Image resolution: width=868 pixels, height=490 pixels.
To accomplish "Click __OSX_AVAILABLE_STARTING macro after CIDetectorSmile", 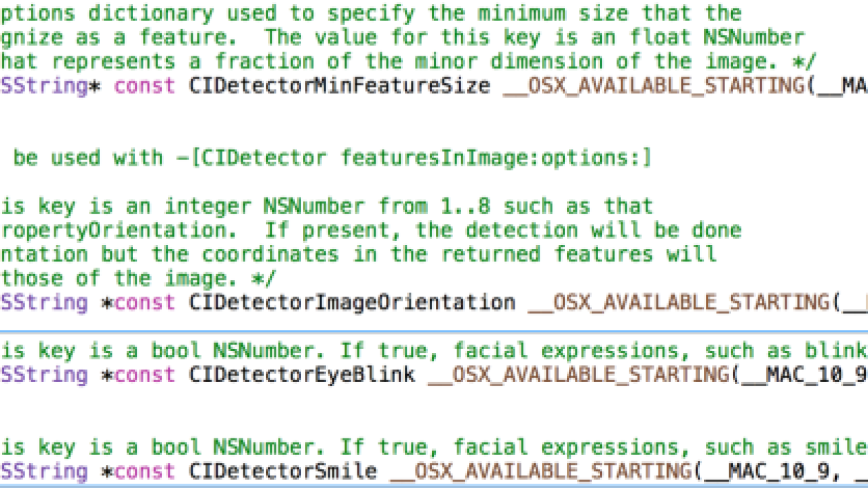I will [542, 471].
